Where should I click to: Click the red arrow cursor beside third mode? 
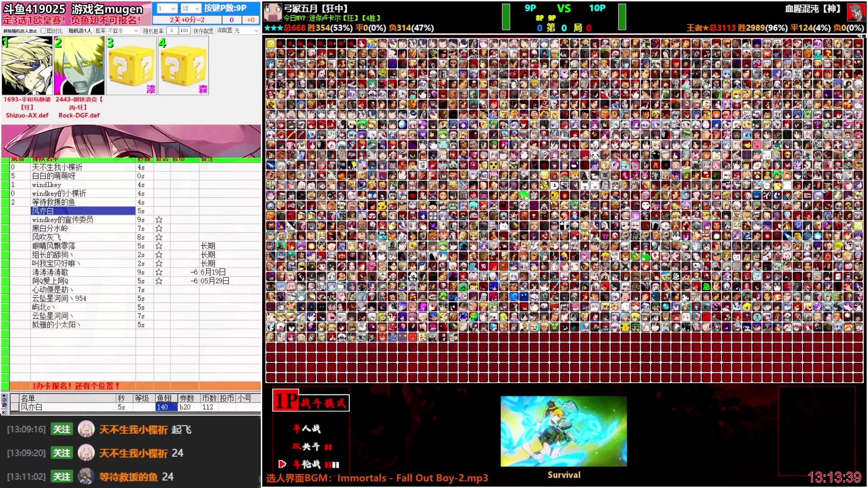click(x=282, y=464)
